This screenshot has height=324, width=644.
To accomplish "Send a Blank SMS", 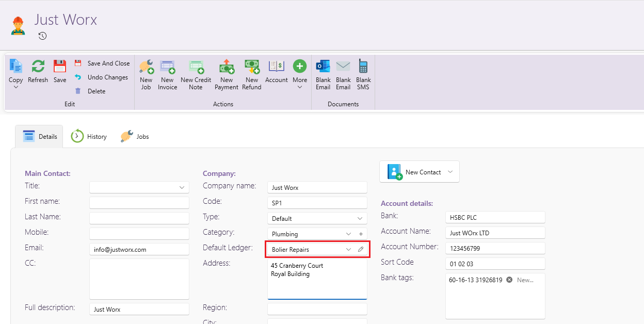I will [363, 67].
